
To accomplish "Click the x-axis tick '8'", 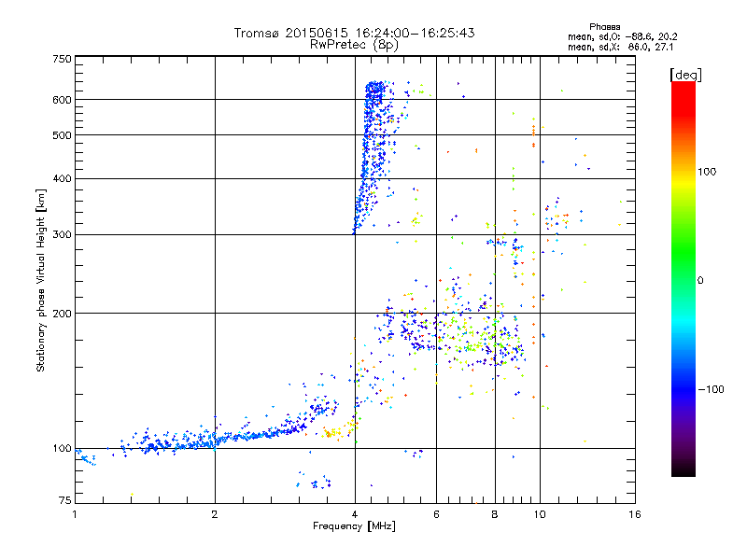I will (495, 514).
